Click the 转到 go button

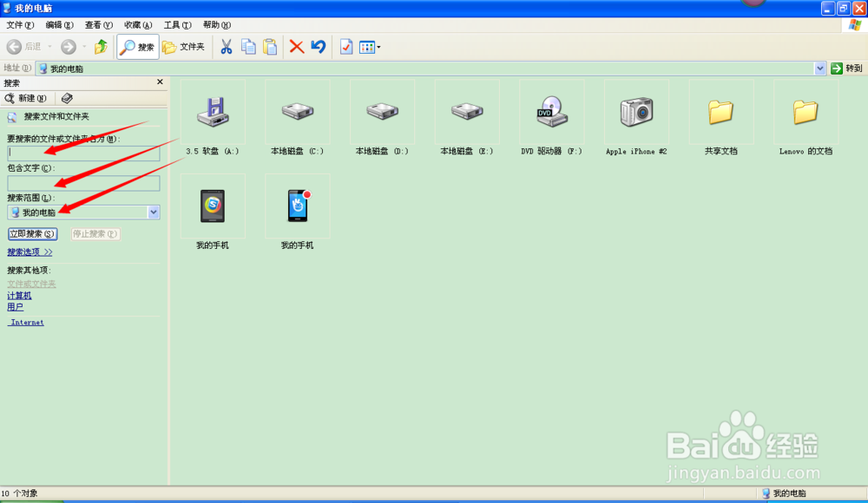pyautogui.click(x=847, y=69)
